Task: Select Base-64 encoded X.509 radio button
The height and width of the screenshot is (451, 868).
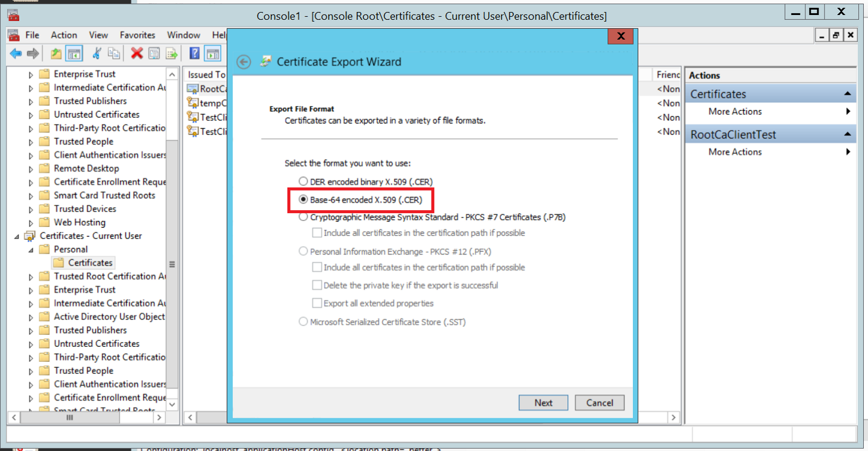Action: (x=303, y=199)
